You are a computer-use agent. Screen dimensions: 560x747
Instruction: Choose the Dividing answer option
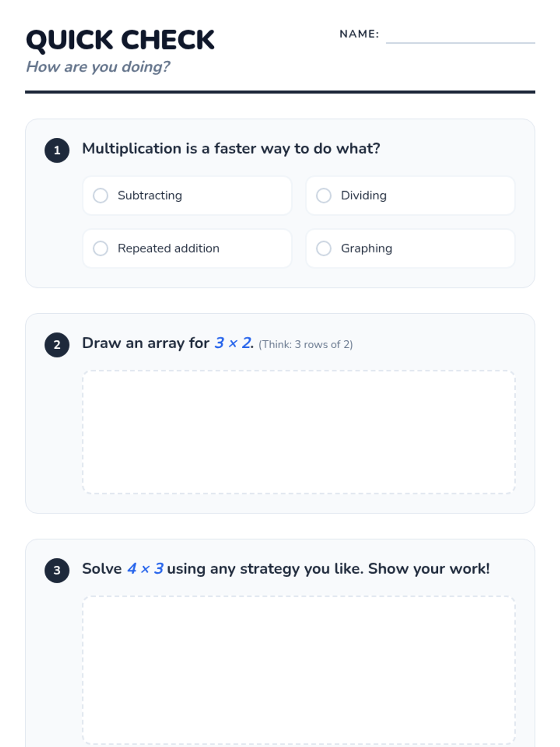323,196
